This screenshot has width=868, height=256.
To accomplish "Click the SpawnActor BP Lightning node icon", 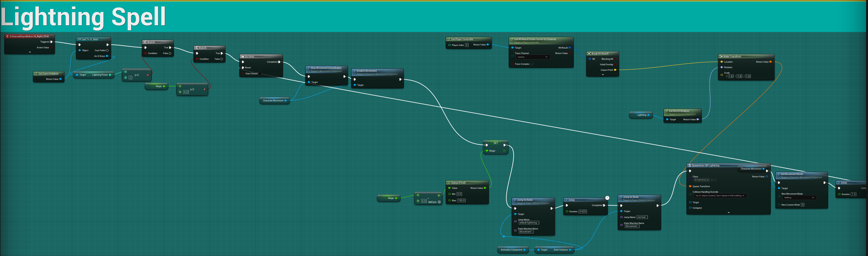I will (690, 166).
